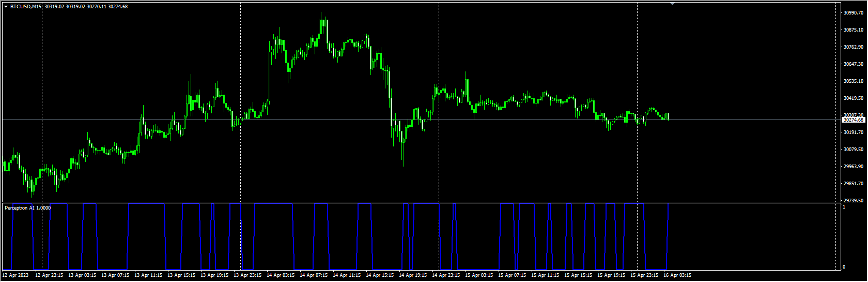Click the 30875.10 price scale label

coord(854,30)
